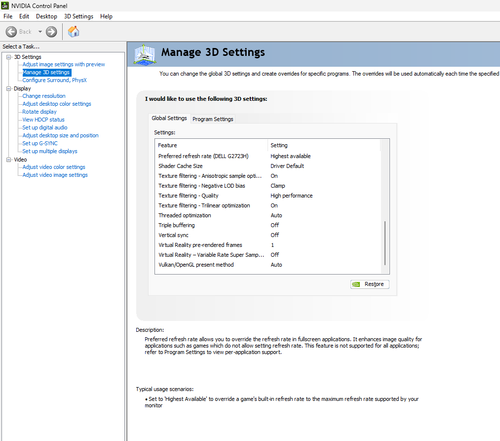Collapse the Display tree node
This screenshot has height=441, width=500.
pos(9,88)
